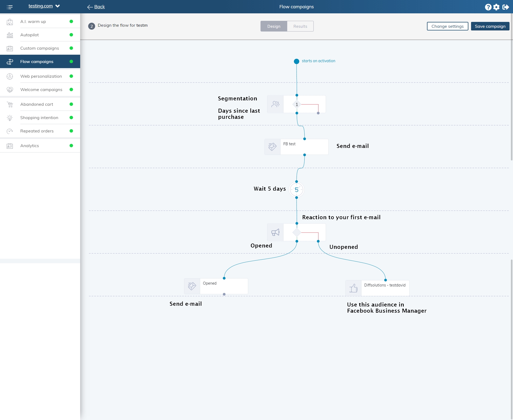The height and width of the screenshot is (420, 513).
Task: Toggle the hamburger menu icon
Action: tap(10, 7)
